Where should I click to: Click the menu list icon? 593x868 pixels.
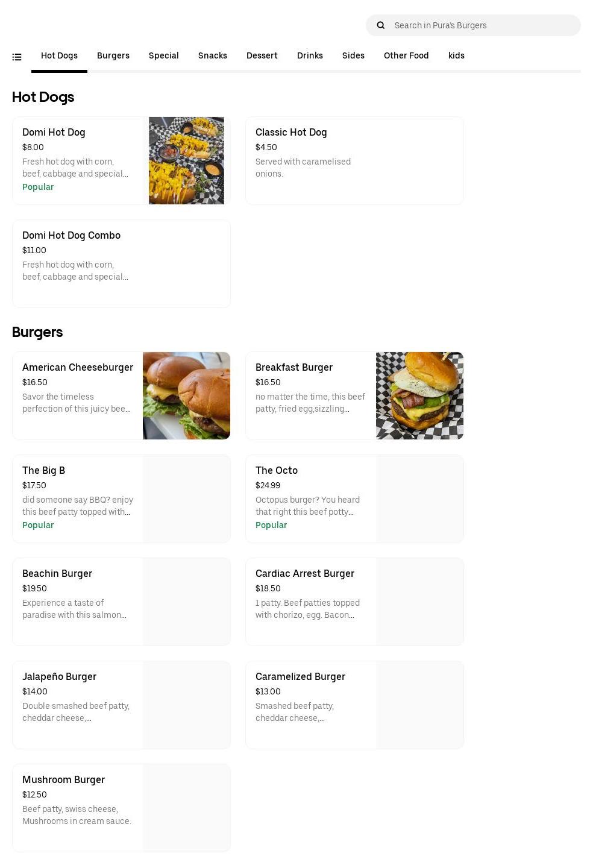click(x=17, y=57)
